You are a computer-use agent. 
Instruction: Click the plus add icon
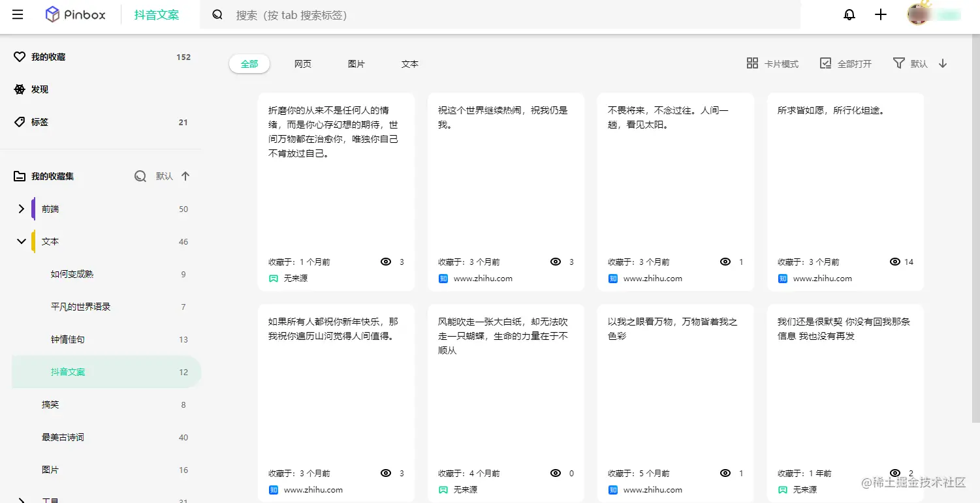point(881,14)
